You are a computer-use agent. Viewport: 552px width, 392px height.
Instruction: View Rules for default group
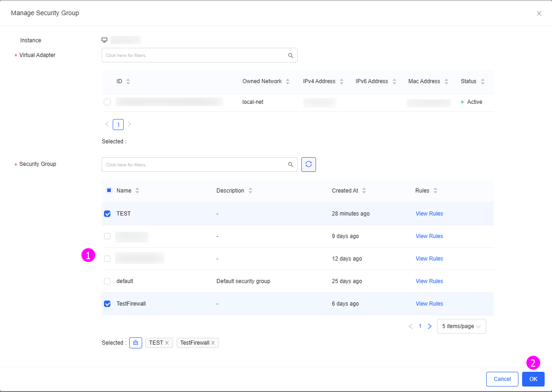tap(429, 281)
